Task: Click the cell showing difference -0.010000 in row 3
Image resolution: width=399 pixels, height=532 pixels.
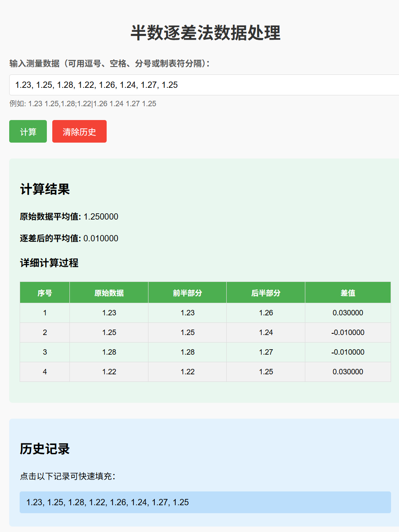Action: click(x=348, y=352)
